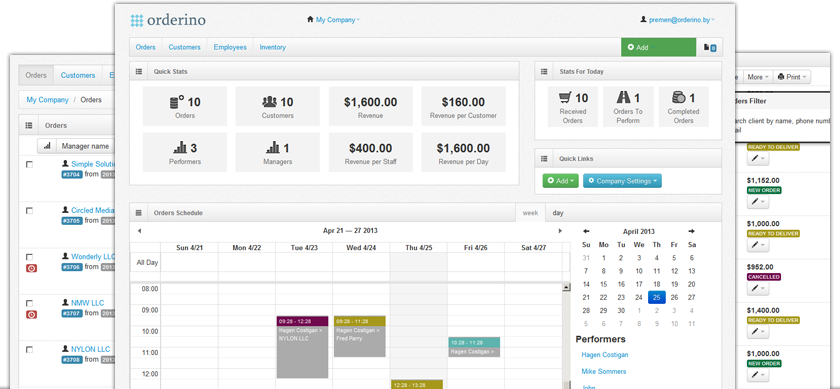Open the green Add dropdown in navbar
Image resolution: width=840 pixels, height=389 pixels.
[x=658, y=47]
